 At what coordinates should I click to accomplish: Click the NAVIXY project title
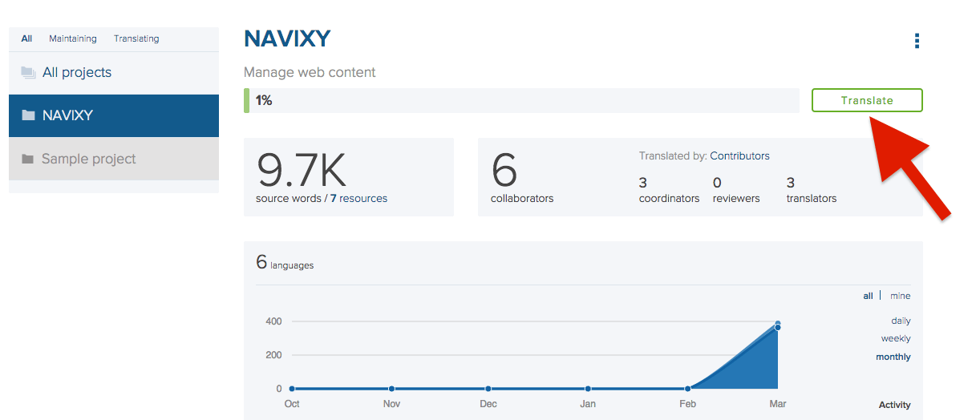287,39
